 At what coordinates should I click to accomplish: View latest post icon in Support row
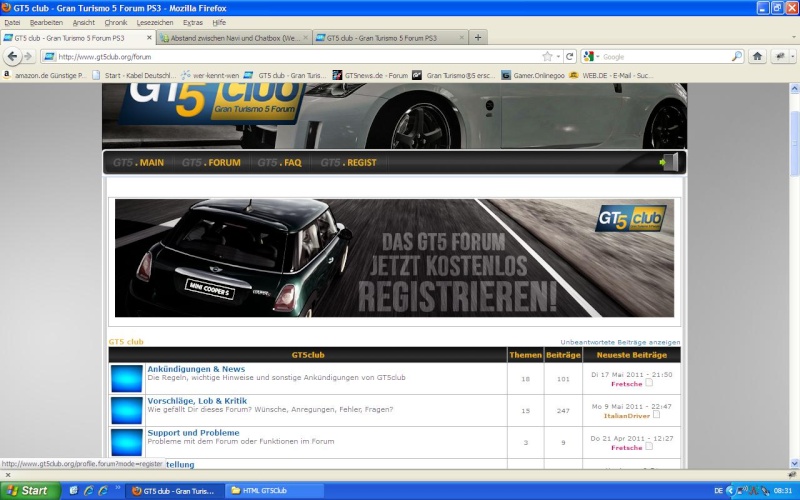coord(648,446)
